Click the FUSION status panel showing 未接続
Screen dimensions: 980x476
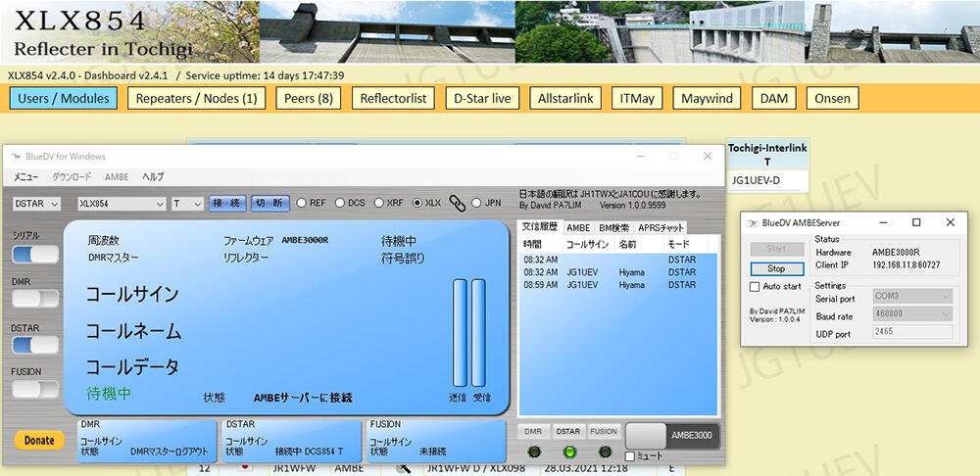[436, 441]
